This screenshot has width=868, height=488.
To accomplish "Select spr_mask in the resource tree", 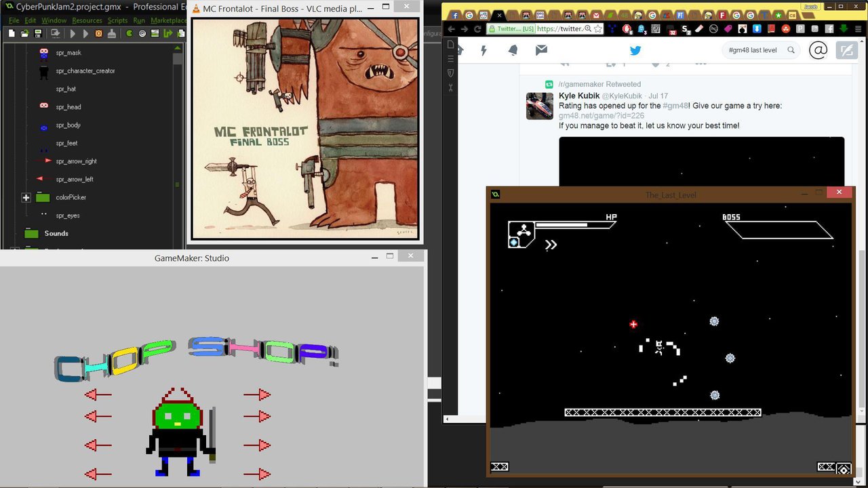I will (68, 53).
